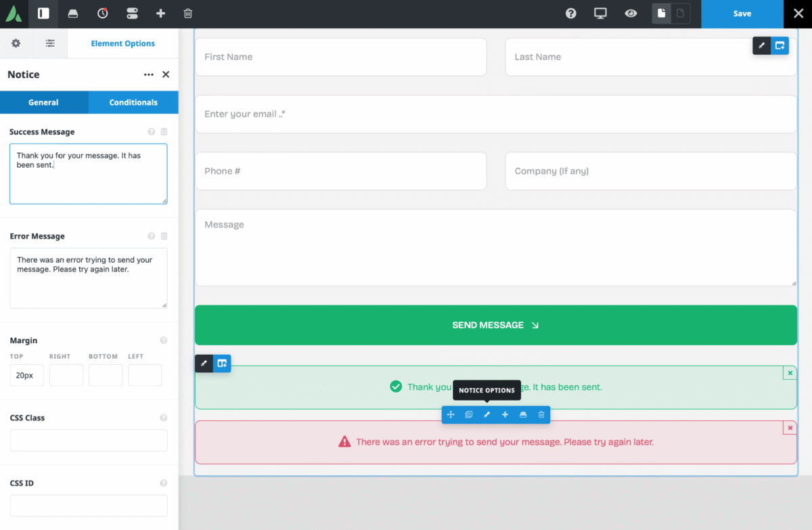812x530 pixels.
Task: Open the Notice three-dots menu
Action: 149,74
